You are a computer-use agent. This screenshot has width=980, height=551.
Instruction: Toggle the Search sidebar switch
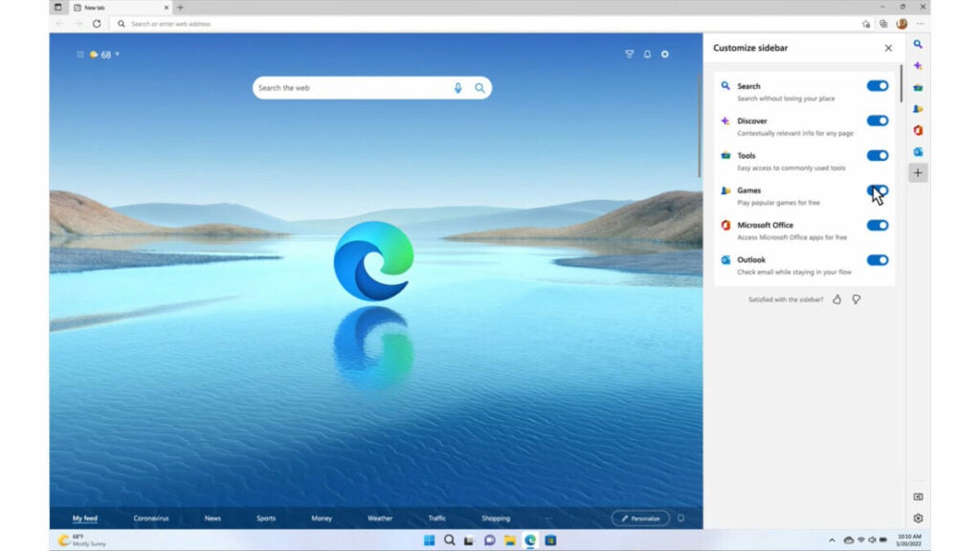pyautogui.click(x=878, y=85)
